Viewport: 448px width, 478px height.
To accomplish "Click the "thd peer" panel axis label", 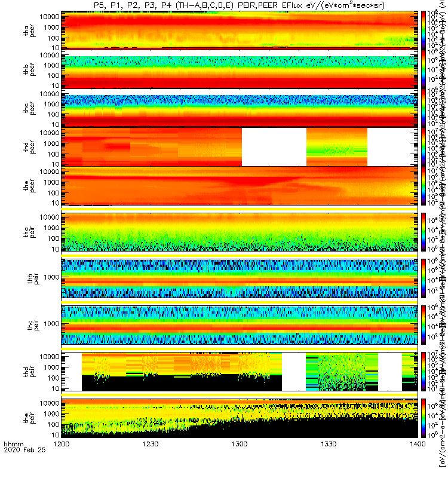I will pyautogui.click(x=29, y=147).
